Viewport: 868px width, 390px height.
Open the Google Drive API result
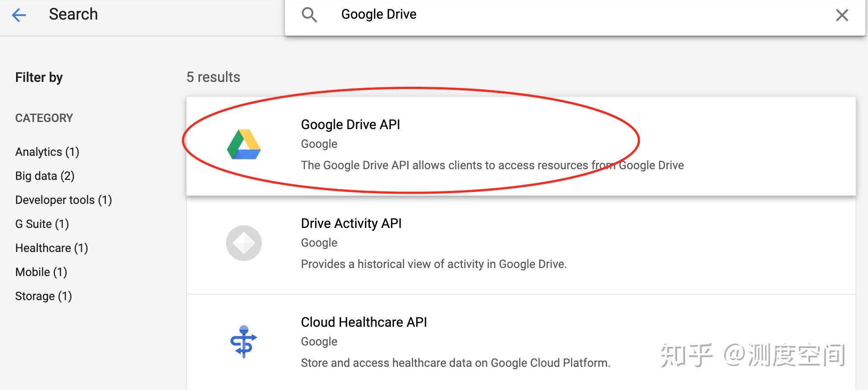click(x=350, y=125)
